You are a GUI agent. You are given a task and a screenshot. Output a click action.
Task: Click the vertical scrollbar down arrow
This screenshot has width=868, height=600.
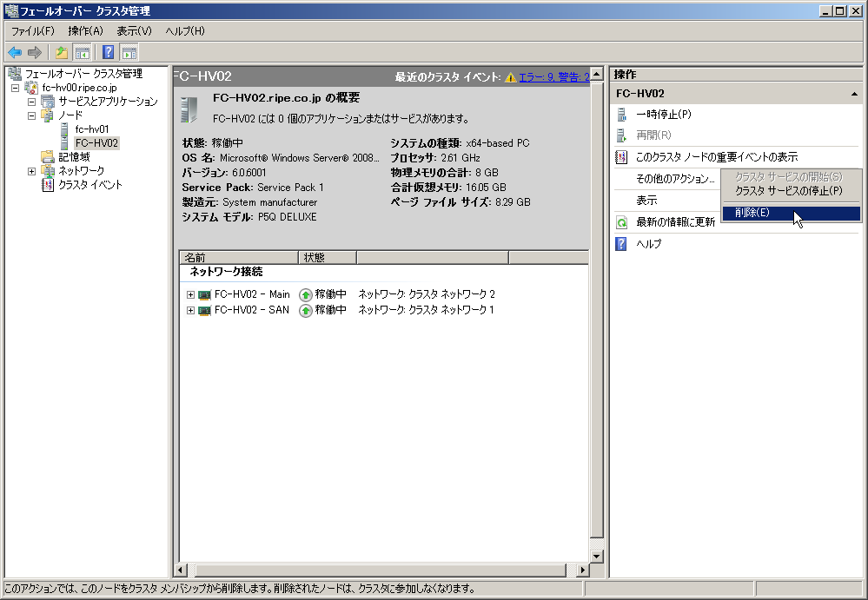597,557
